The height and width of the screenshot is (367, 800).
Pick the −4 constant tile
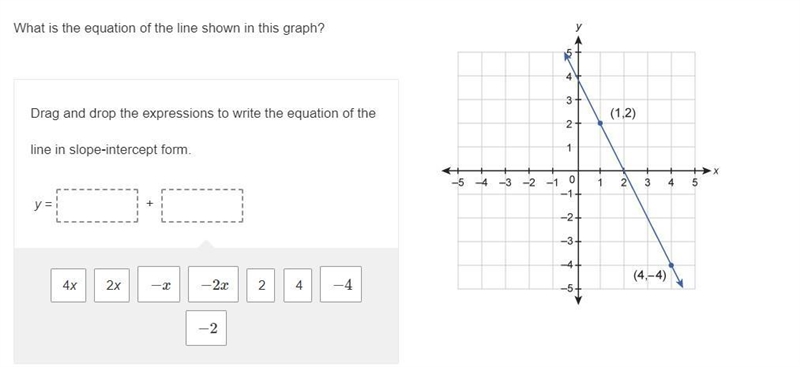[341, 284]
